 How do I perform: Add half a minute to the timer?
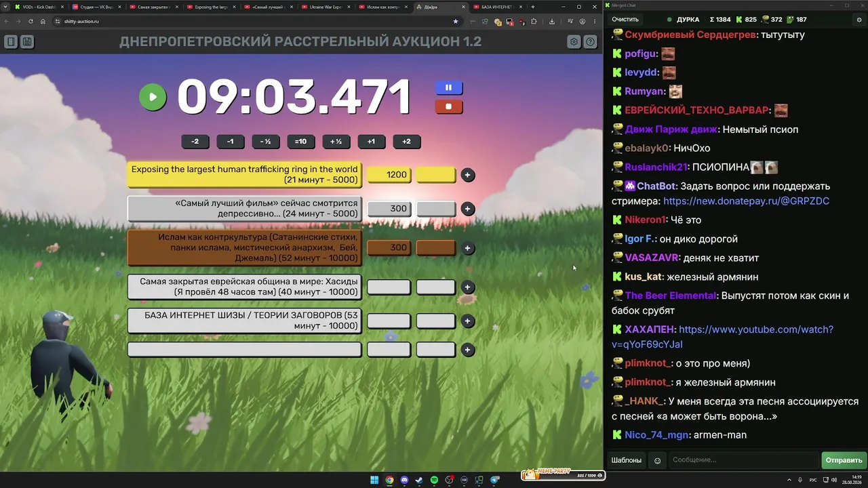336,142
